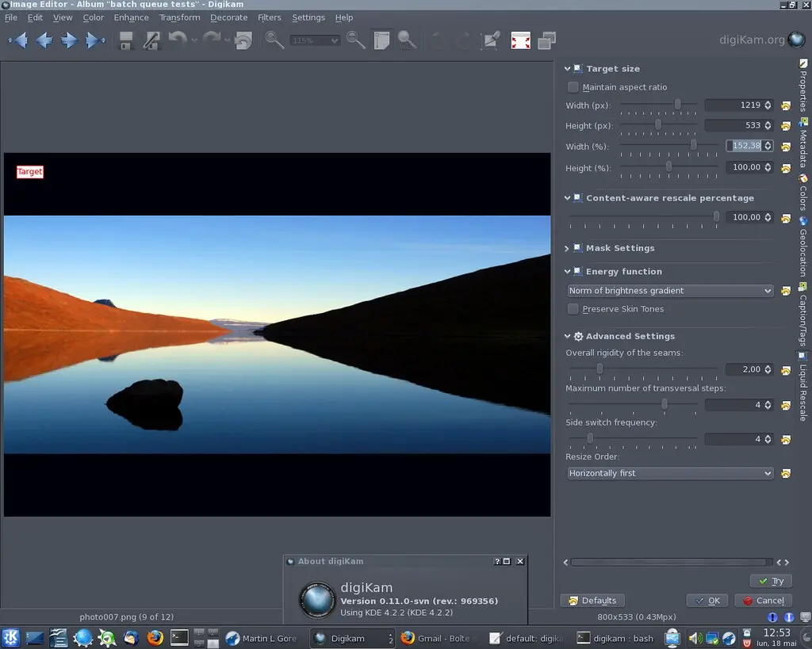
Task: Fit the image to the window
Action: (x=381, y=40)
